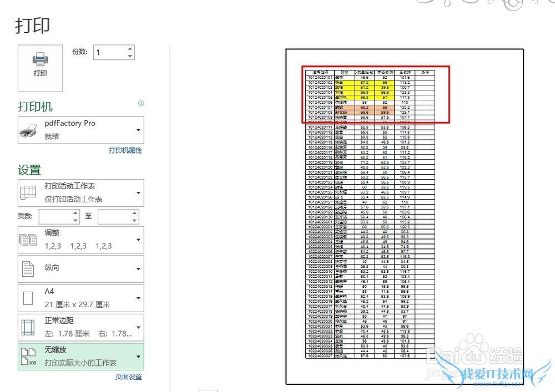Click the ending page field after 至
This screenshot has height=392, width=555.
(x=114, y=217)
